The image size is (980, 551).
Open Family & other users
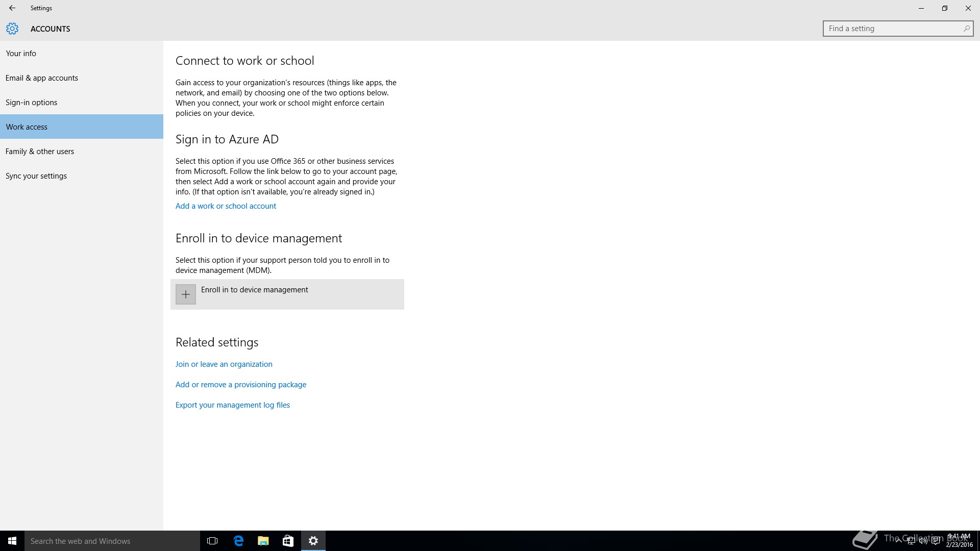pos(82,151)
